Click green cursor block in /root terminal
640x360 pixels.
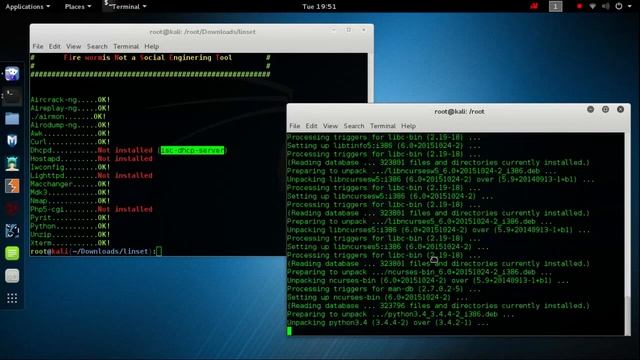(x=289, y=331)
